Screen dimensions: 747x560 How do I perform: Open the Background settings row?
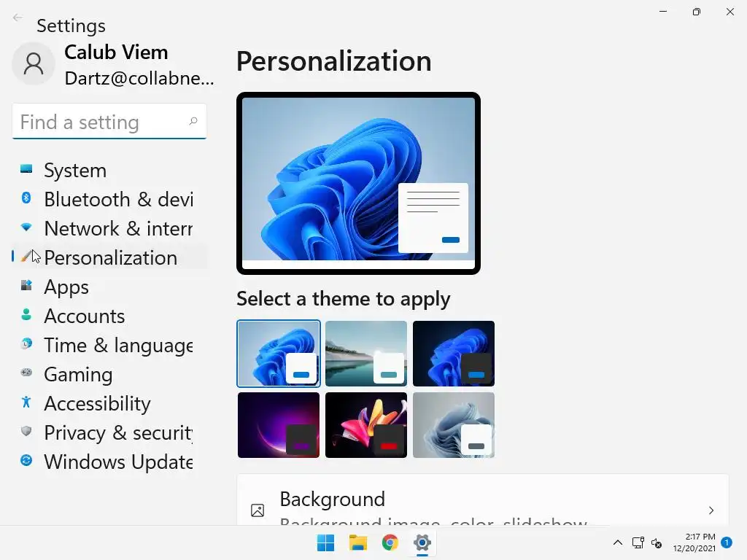pyautogui.click(x=483, y=500)
